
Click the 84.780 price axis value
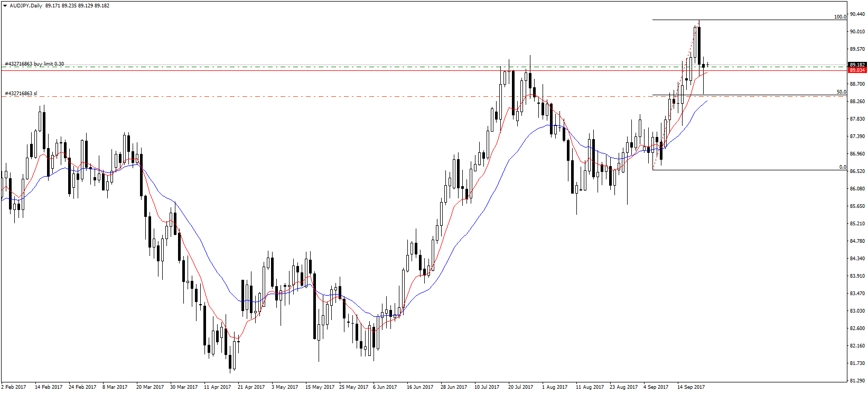click(x=857, y=241)
